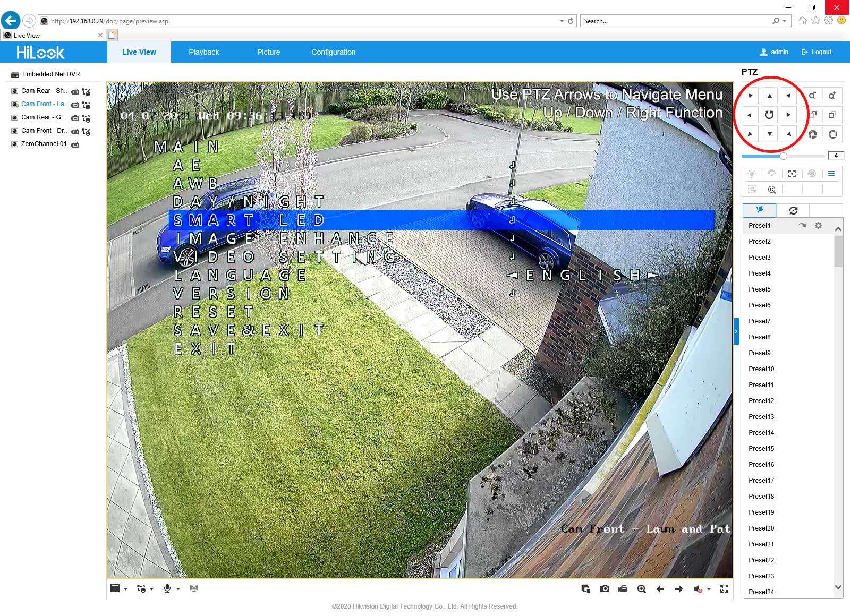
Task: Click the capture snapshot camera icon
Action: [x=605, y=589]
